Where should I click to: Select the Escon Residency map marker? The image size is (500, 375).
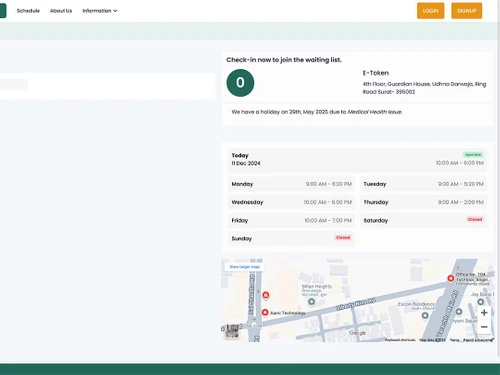425,315
